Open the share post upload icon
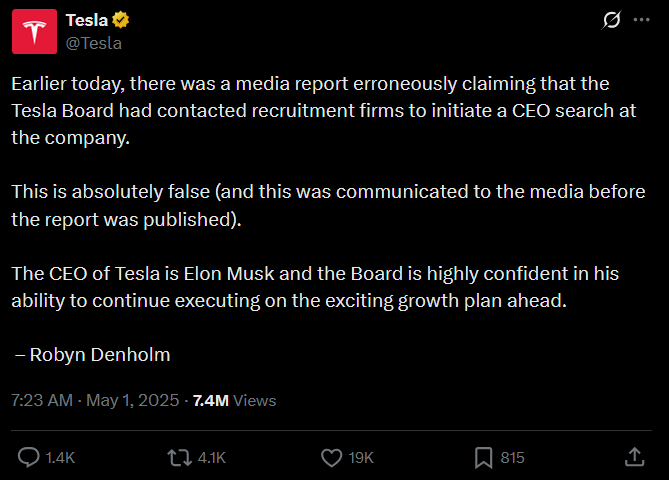The image size is (669, 480). click(634, 457)
